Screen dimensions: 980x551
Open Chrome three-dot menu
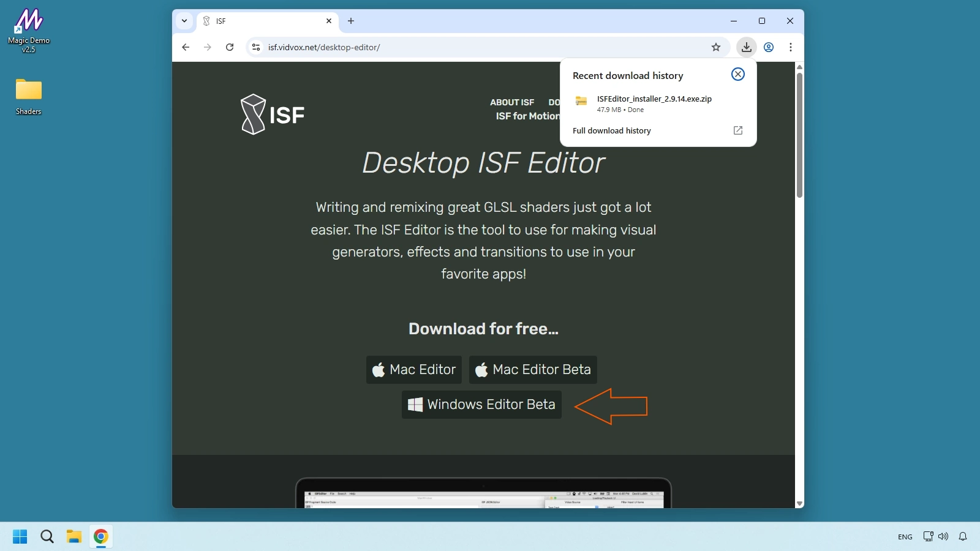coord(791,47)
